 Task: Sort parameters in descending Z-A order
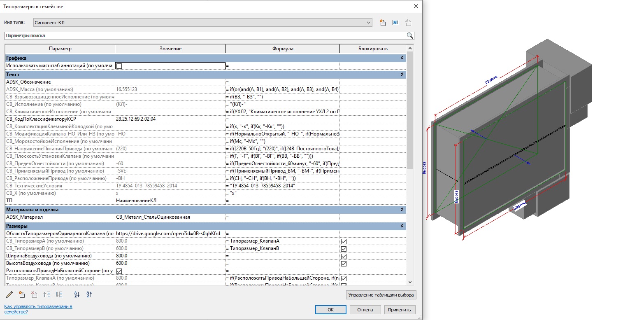click(x=89, y=294)
